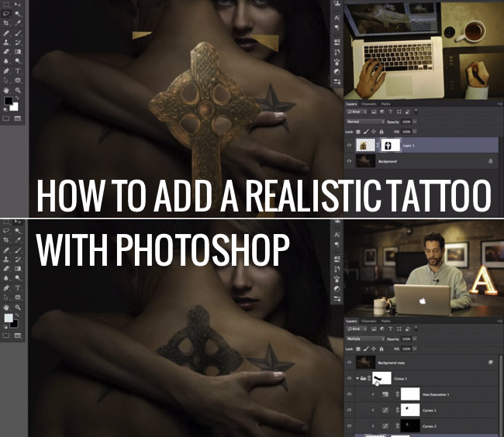Switch to Channels tab in upper panel

[368, 104]
